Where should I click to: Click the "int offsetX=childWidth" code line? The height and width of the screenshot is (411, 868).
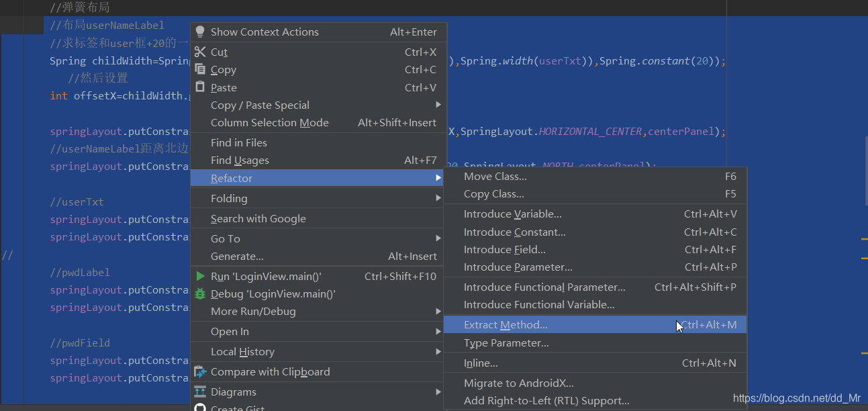119,95
